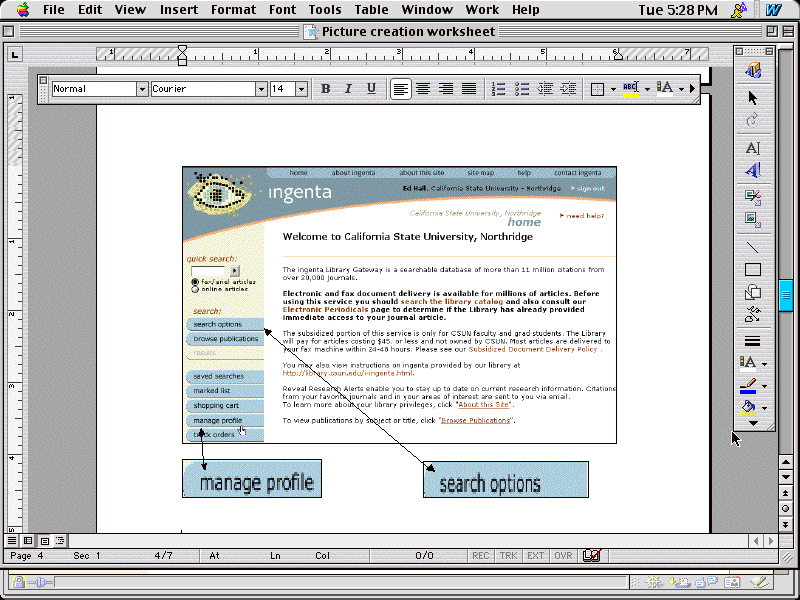Expand Drawing toolbar's Fill Color dropdown arrow
The width and height of the screenshot is (800, 600).
764,408
